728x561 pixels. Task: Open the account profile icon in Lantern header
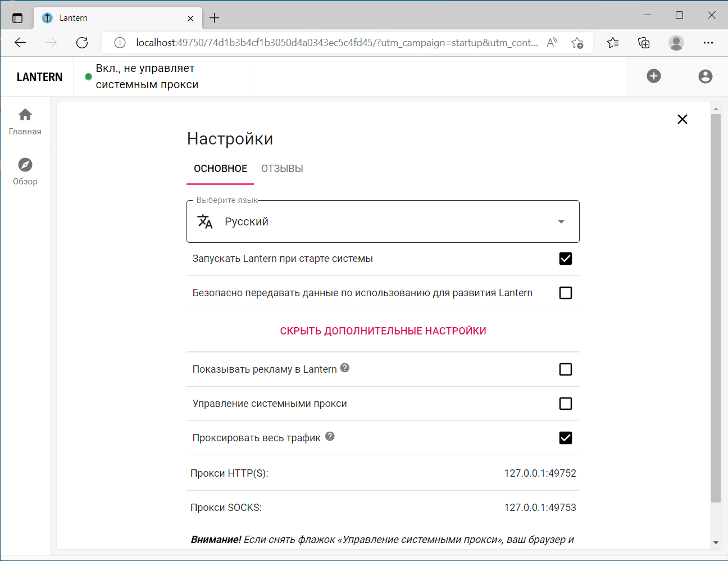706,76
